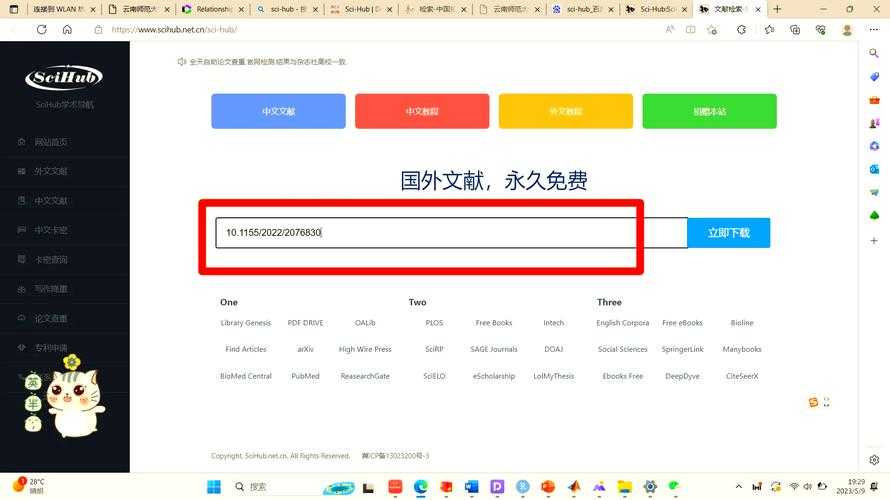
Task: Open the SpringerLink link
Action: [x=682, y=349]
